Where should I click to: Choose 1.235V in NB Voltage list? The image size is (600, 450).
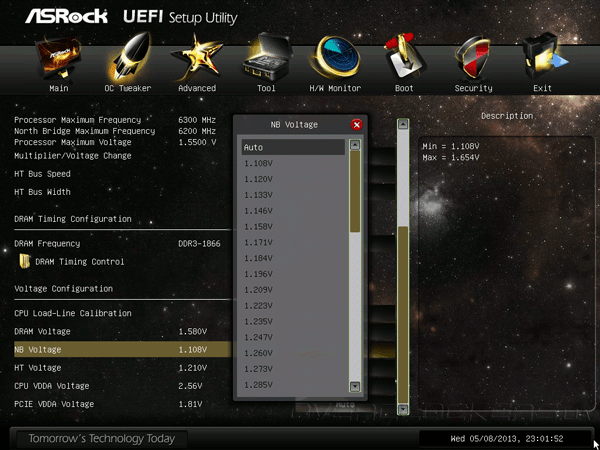pyautogui.click(x=293, y=321)
